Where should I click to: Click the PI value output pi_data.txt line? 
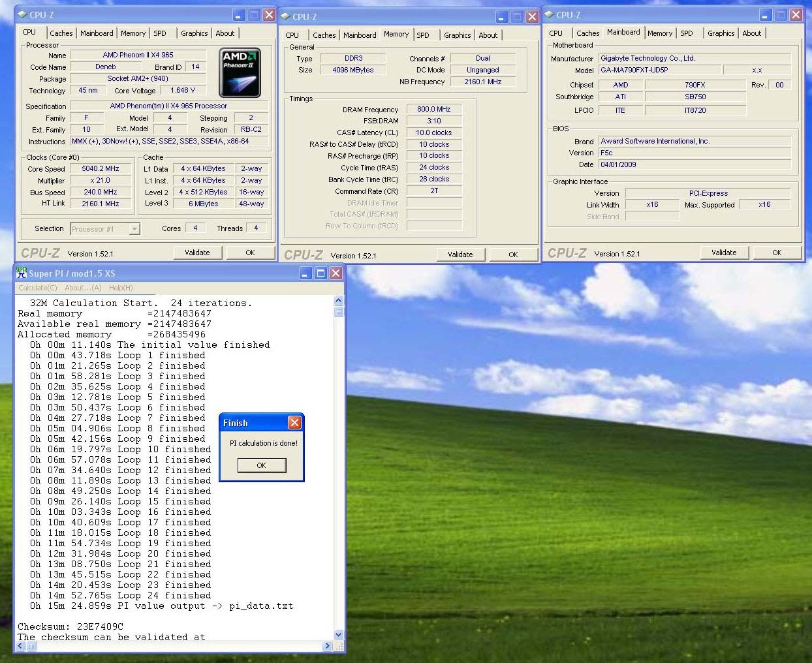click(161, 606)
